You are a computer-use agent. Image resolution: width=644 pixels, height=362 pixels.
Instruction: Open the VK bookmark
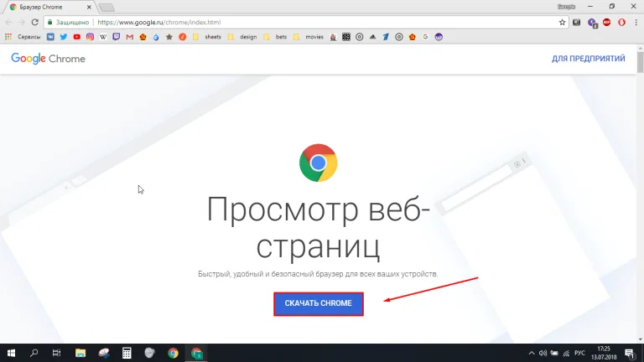click(50, 37)
